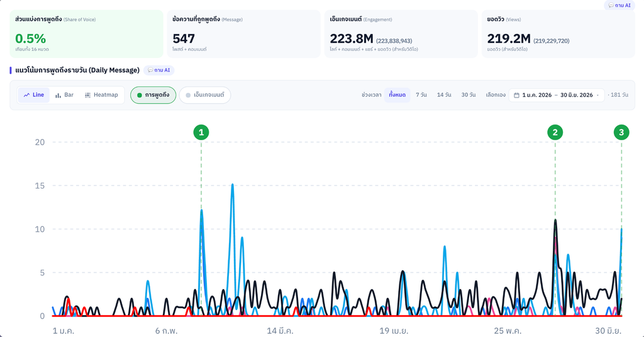
Task: Toggle the เอ็นเกจเมนต์ metric pill
Action: pos(205,95)
